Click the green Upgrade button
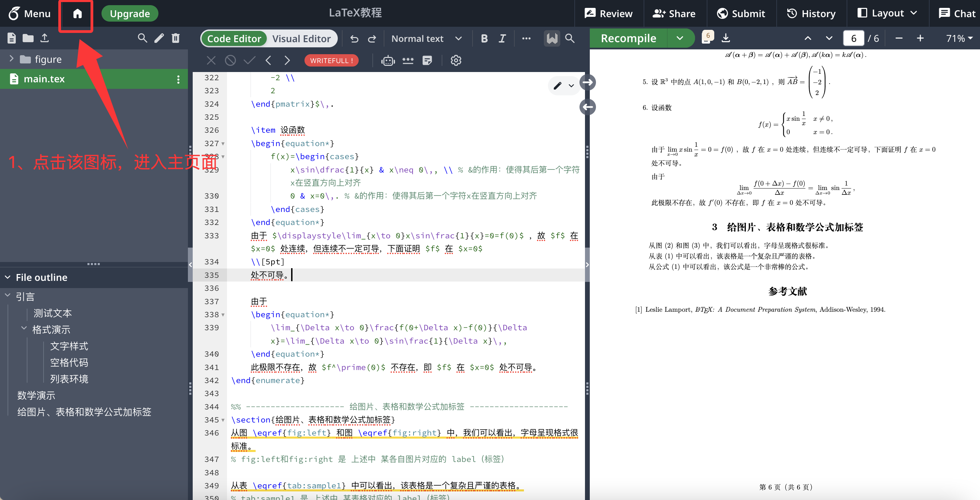The width and height of the screenshot is (980, 500). (x=130, y=14)
